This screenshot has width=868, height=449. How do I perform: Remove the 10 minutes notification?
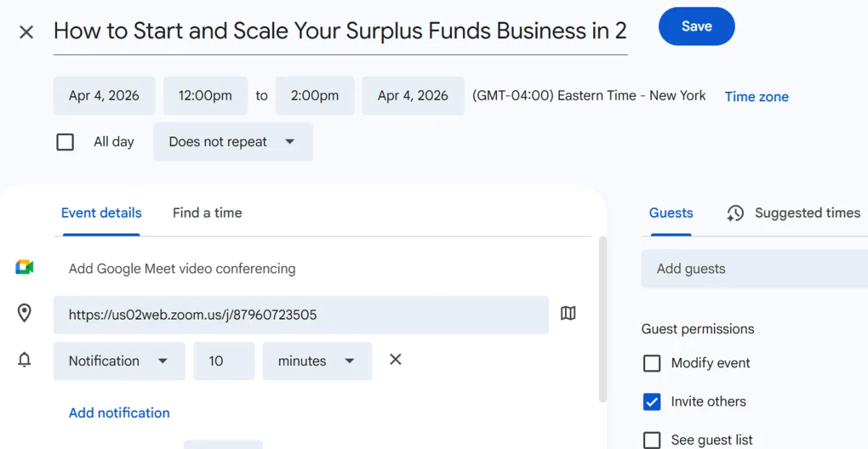pos(396,359)
